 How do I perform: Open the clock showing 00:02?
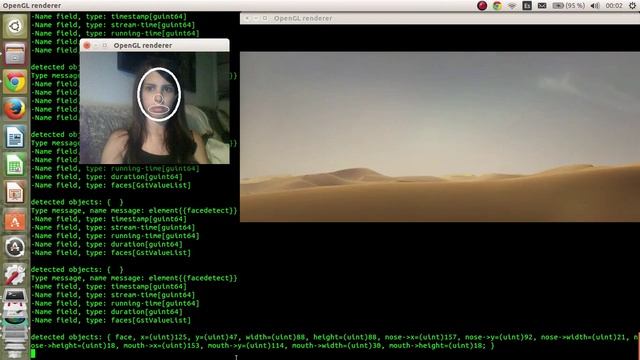pos(614,5)
